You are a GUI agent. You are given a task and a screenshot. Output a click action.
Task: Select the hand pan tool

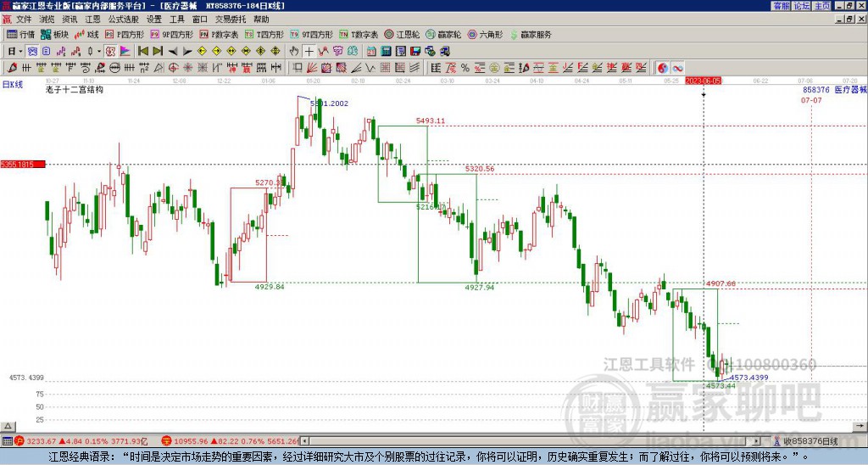(x=294, y=52)
